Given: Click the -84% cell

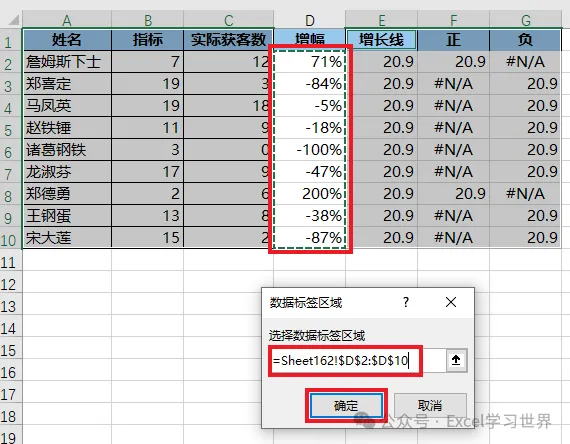Looking at the screenshot, I should tap(309, 84).
